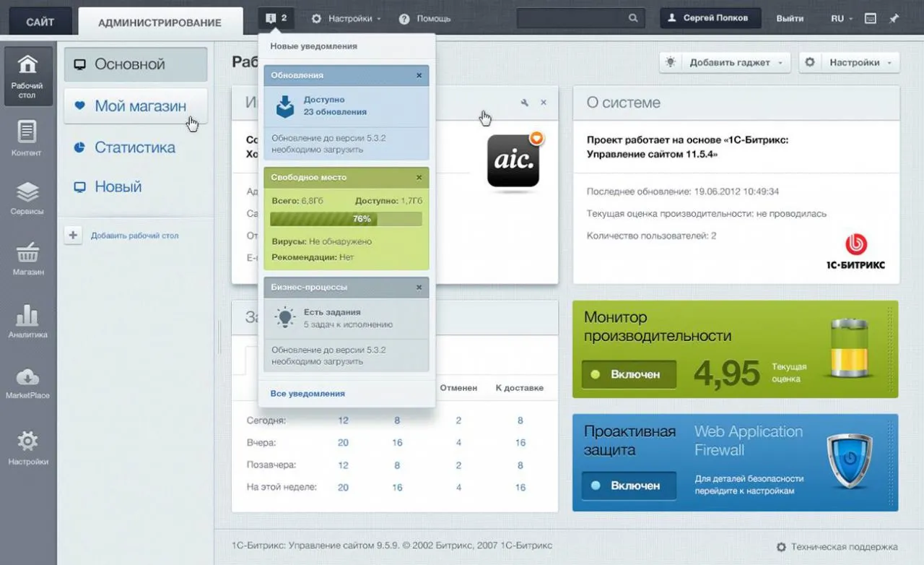The width and height of the screenshot is (924, 565).
Task: Toggle the Проактивная защита Включен switch
Action: [x=629, y=486]
